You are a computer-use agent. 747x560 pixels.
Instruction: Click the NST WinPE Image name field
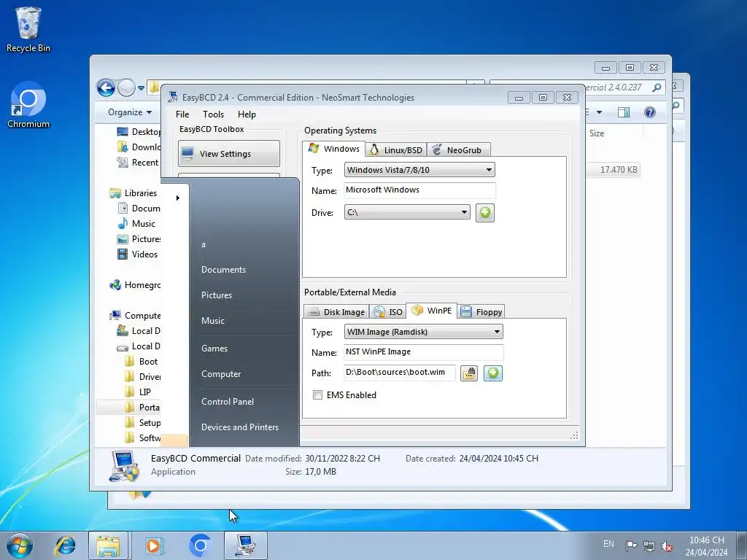pos(424,352)
